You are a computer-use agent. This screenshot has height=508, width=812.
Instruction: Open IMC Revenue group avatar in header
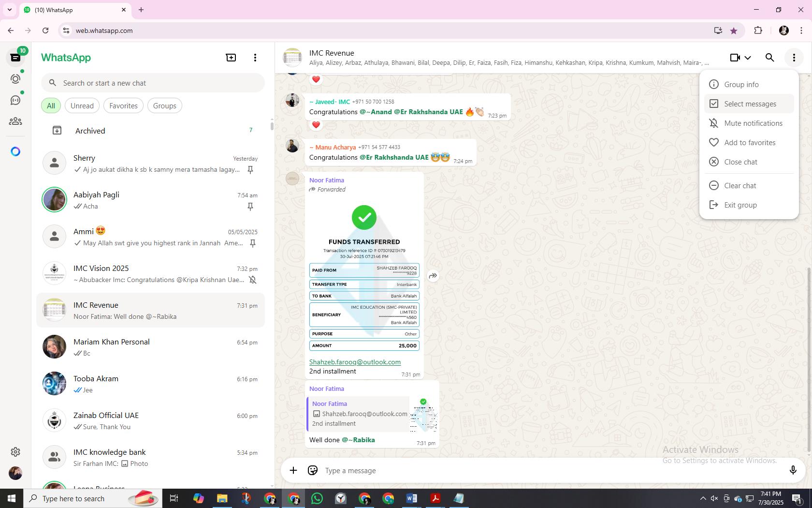[x=292, y=58]
